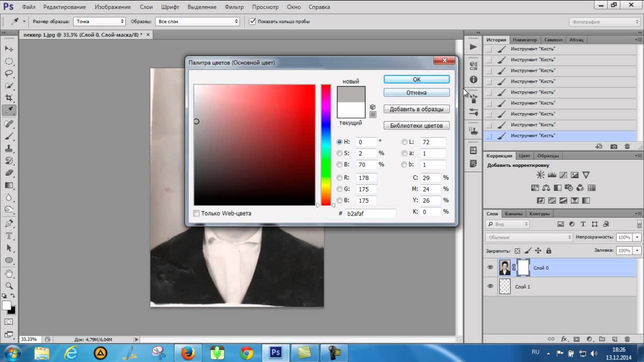This screenshot has width=644, height=362.
Task: Open Sample dropdown showing Все слои
Action: point(198,22)
